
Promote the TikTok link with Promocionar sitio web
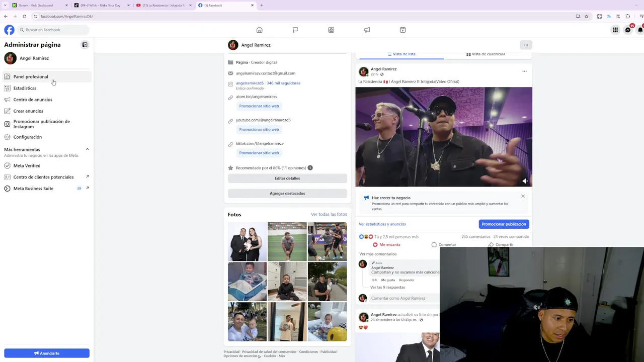point(259,153)
